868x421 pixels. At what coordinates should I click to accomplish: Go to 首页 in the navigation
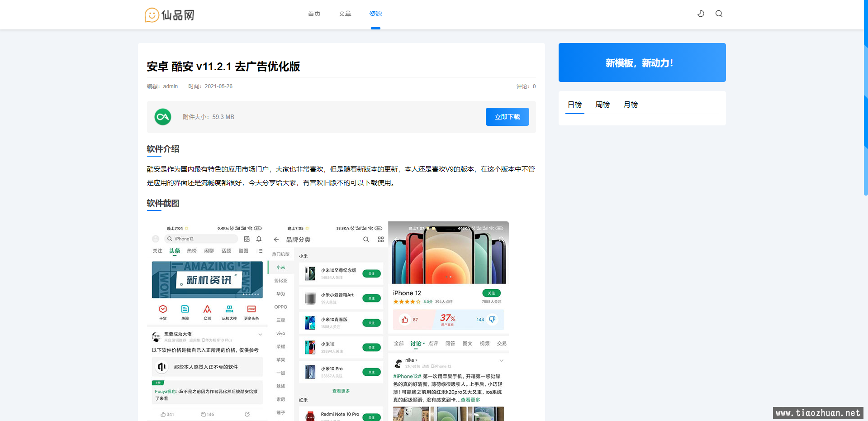[x=314, y=14]
